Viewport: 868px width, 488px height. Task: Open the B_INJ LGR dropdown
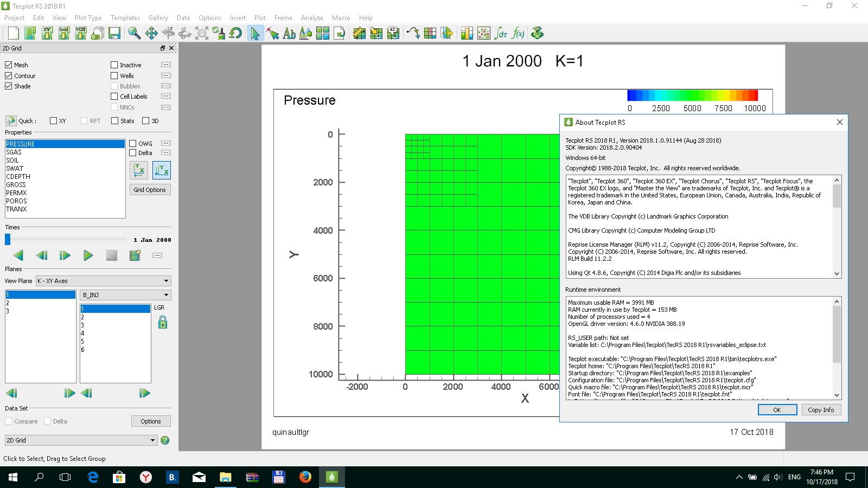pos(126,295)
